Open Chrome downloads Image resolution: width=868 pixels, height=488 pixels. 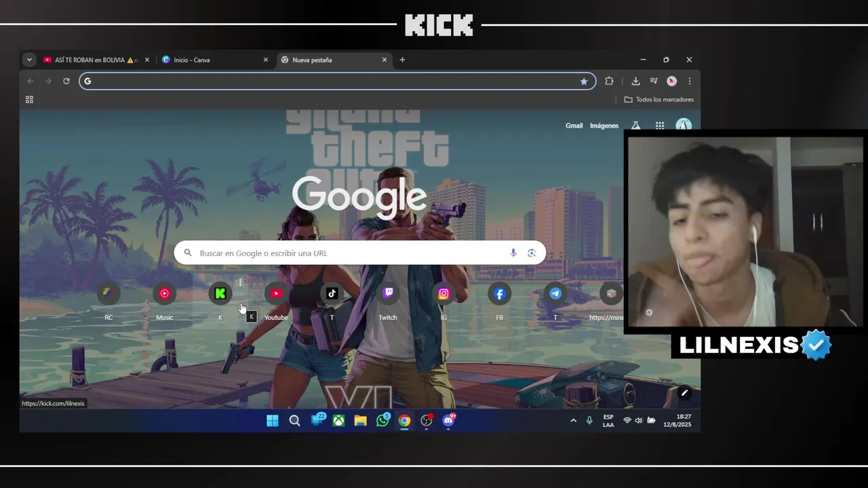pyautogui.click(x=635, y=81)
